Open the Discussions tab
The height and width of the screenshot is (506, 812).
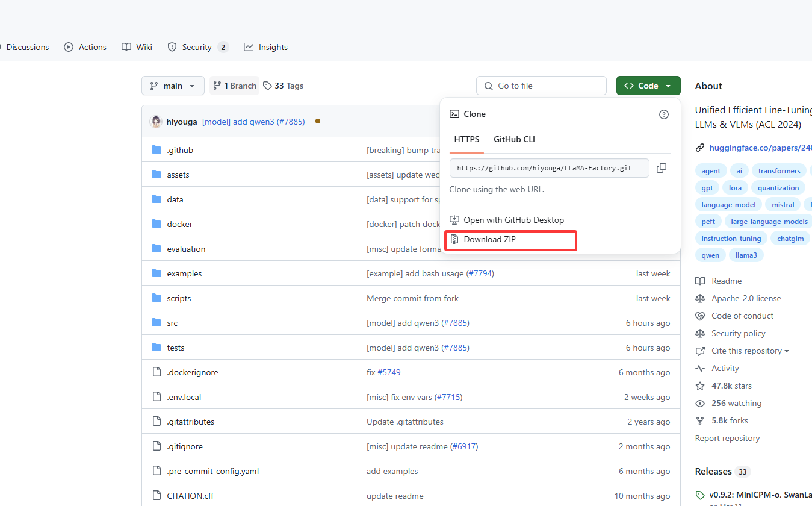click(25, 47)
